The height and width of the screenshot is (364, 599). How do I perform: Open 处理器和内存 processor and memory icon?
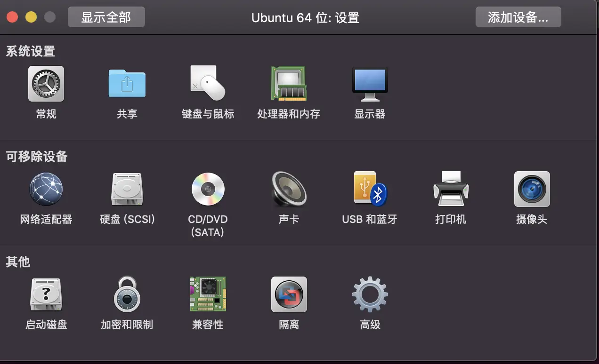[289, 83]
